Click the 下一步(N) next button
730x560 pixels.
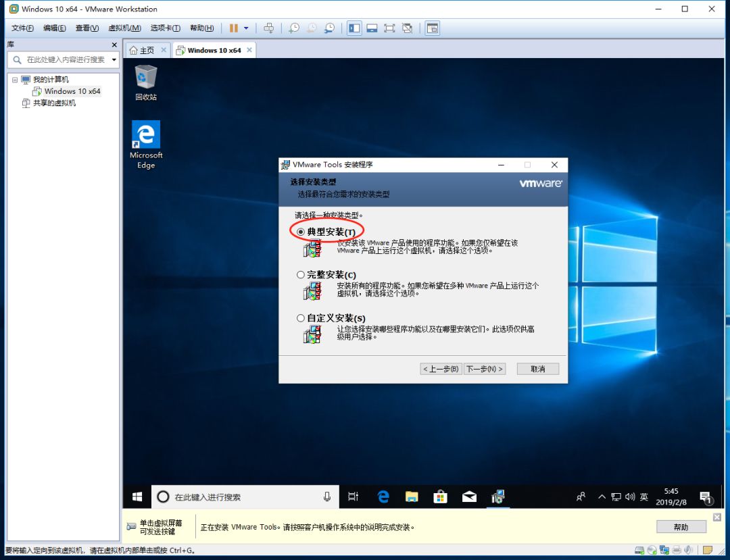[x=485, y=369]
